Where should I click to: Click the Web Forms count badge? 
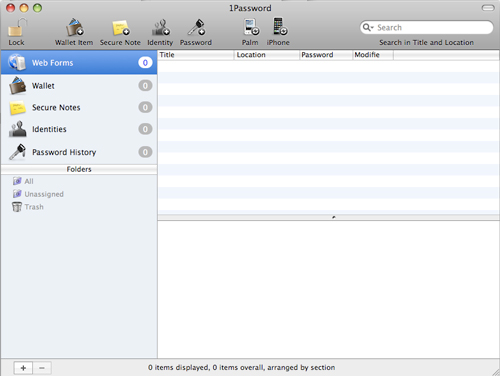click(145, 63)
